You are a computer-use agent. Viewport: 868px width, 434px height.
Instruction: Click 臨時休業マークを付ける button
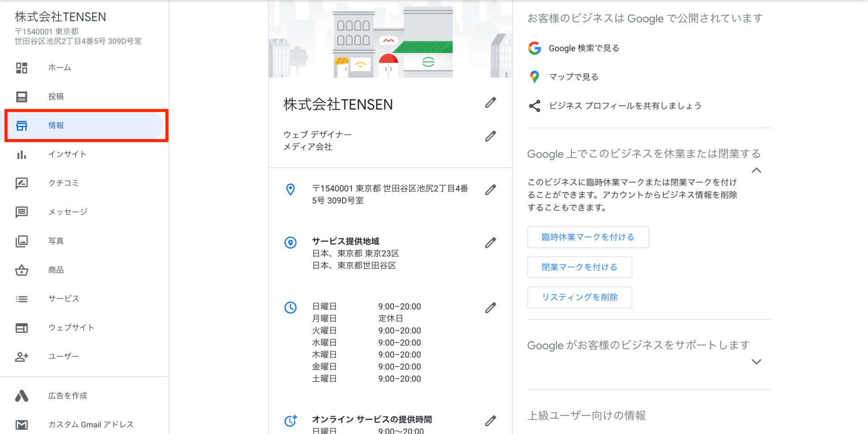point(588,237)
